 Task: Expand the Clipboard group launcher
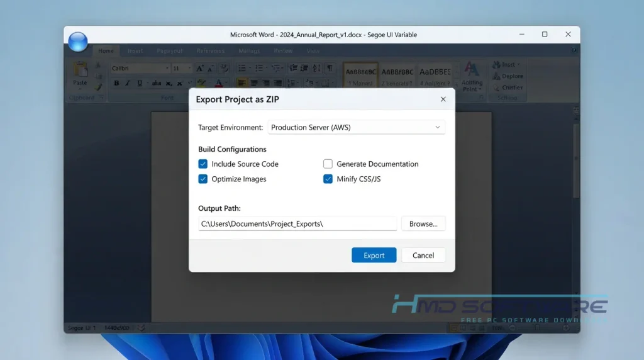(x=101, y=98)
